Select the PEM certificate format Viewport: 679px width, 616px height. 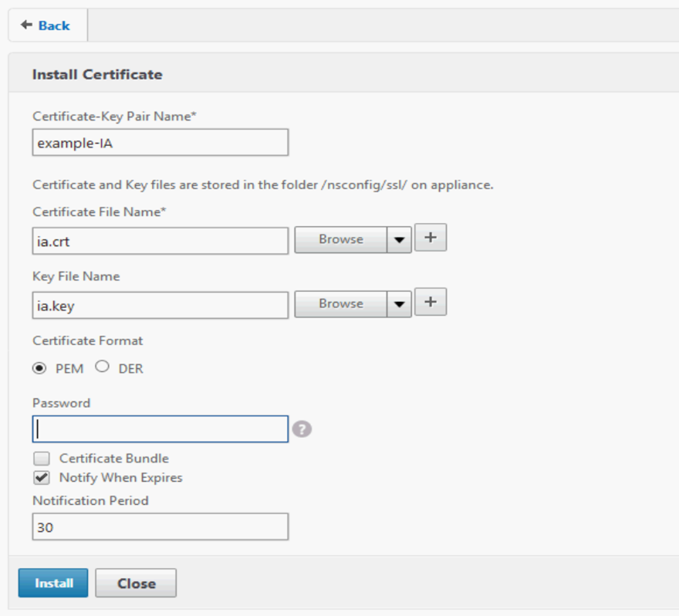tap(39, 368)
